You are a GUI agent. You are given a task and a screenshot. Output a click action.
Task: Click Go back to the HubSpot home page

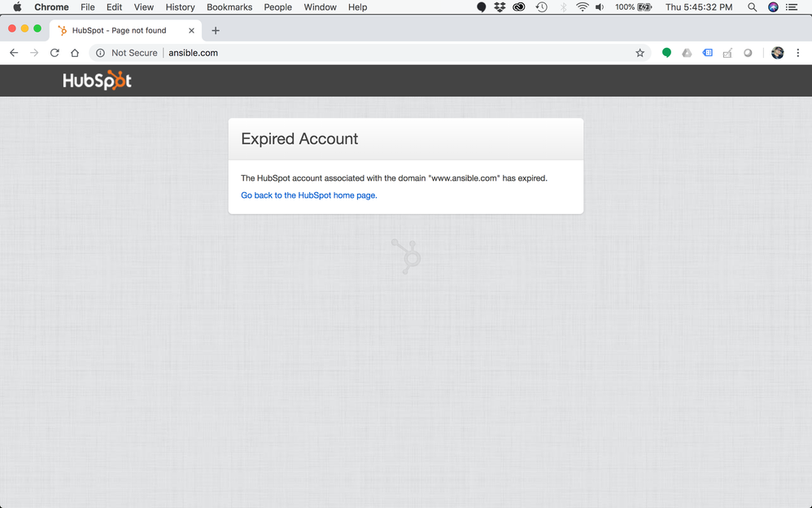pos(309,195)
